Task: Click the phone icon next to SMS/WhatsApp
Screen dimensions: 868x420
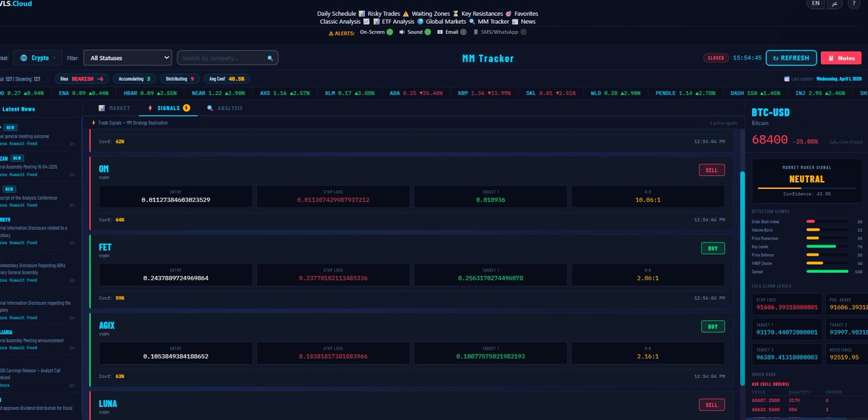Action: pos(476,32)
